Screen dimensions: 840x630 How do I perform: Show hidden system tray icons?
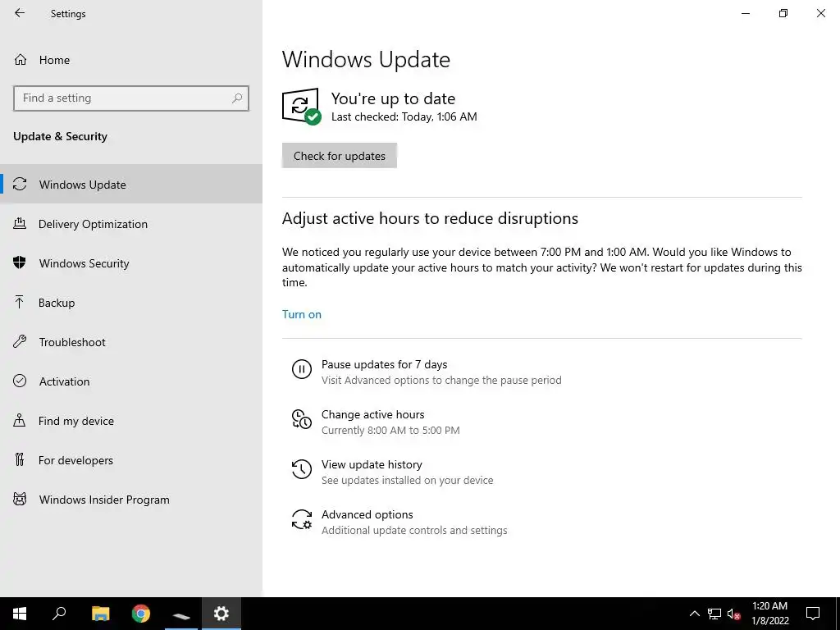tap(694, 614)
